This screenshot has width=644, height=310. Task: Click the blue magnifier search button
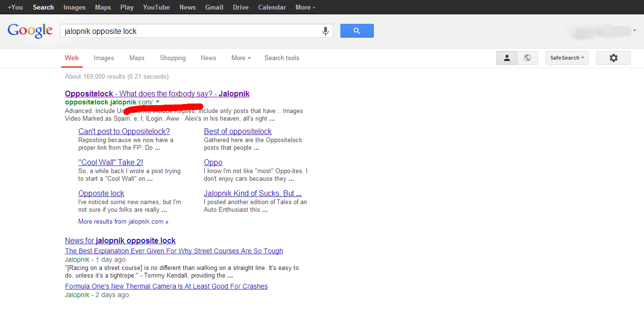click(357, 31)
